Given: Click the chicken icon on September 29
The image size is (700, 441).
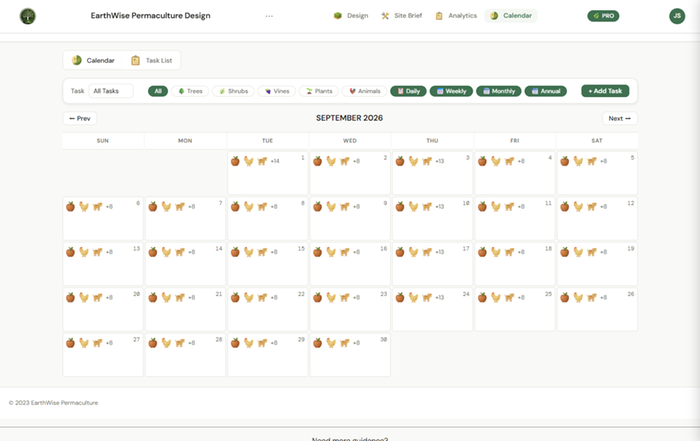Looking at the screenshot, I should (x=249, y=343).
